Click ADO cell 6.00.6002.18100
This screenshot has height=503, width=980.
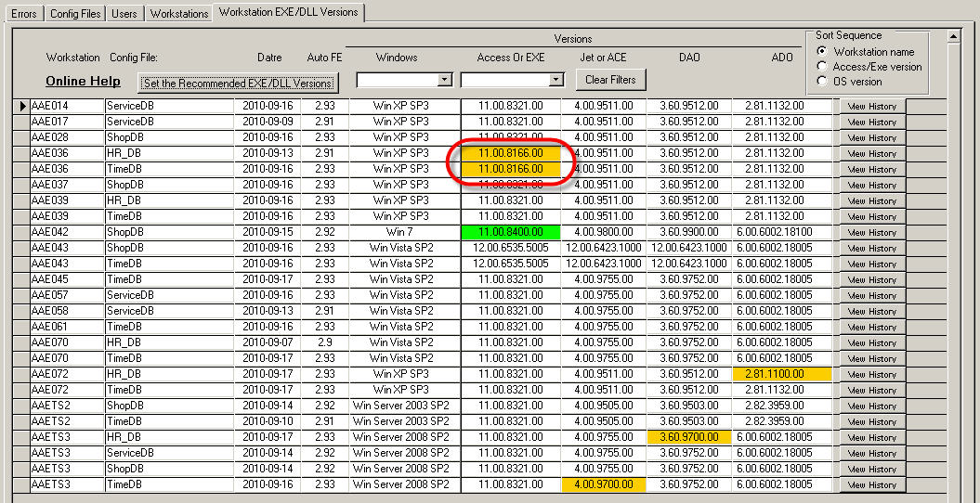pyautogui.click(x=782, y=232)
